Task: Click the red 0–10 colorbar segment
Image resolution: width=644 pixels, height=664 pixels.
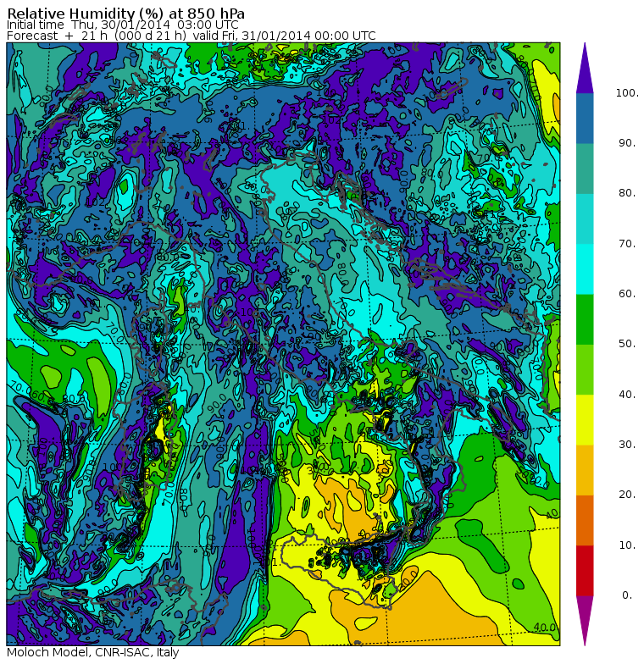Action: point(585,571)
